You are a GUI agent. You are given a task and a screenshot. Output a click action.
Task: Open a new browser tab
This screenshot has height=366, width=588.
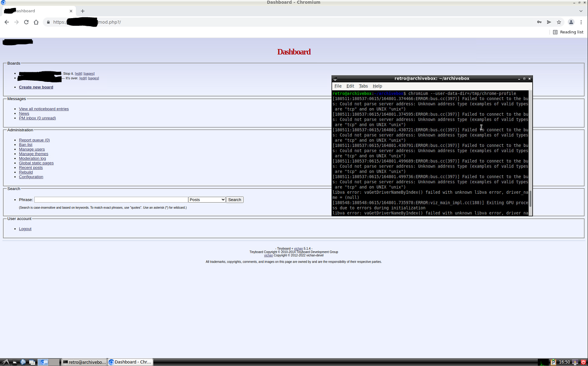82,11
